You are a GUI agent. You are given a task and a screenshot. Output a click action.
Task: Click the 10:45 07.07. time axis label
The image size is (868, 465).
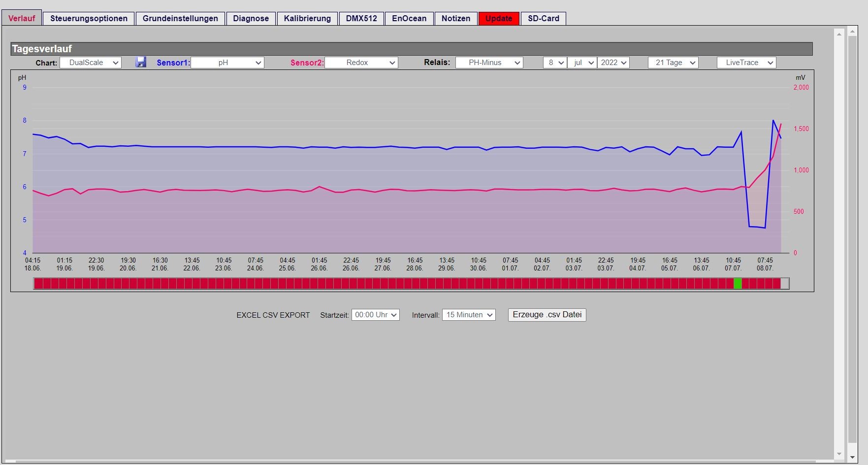pyautogui.click(x=733, y=264)
